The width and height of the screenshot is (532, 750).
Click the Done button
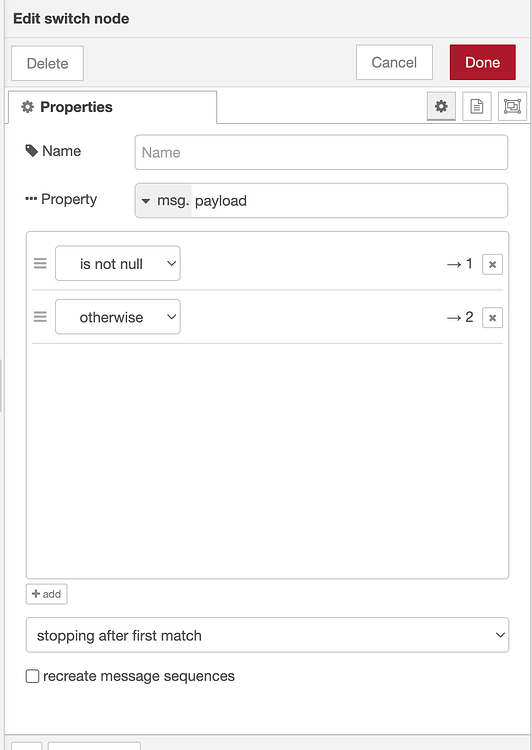[483, 62]
